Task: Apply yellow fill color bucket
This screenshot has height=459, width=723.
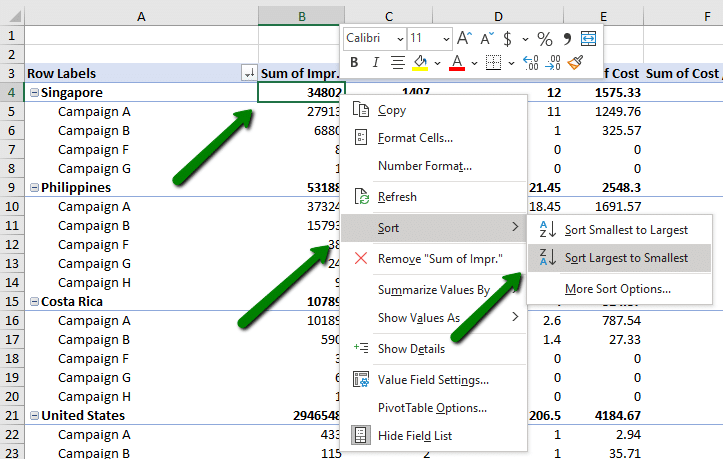Action: click(x=420, y=62)
